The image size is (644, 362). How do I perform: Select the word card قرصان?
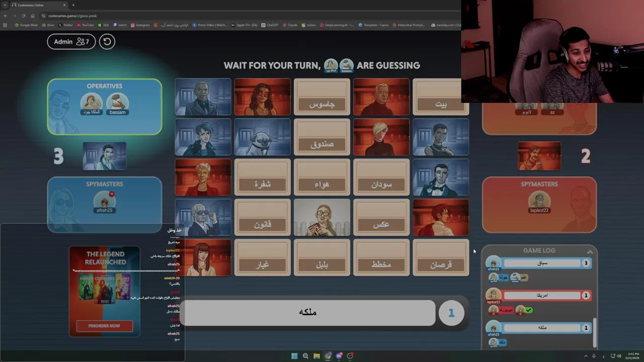coord(441,258)
